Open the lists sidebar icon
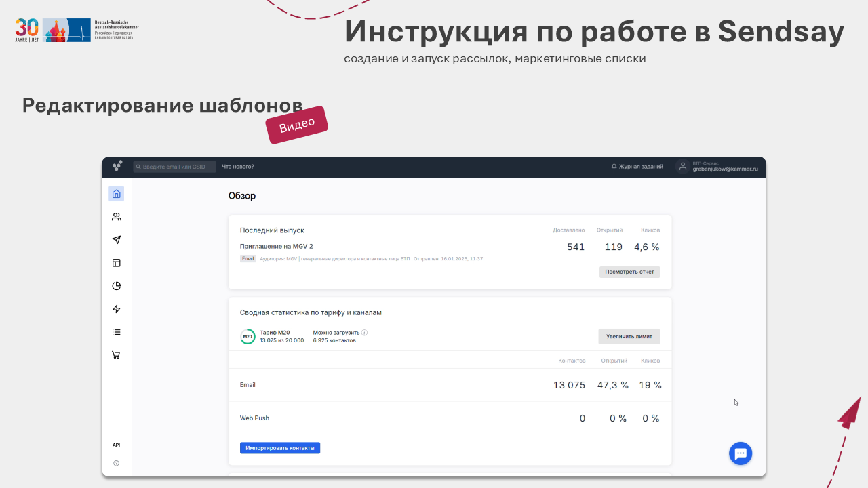Screen dimensions: 868x488 (116, 332)
